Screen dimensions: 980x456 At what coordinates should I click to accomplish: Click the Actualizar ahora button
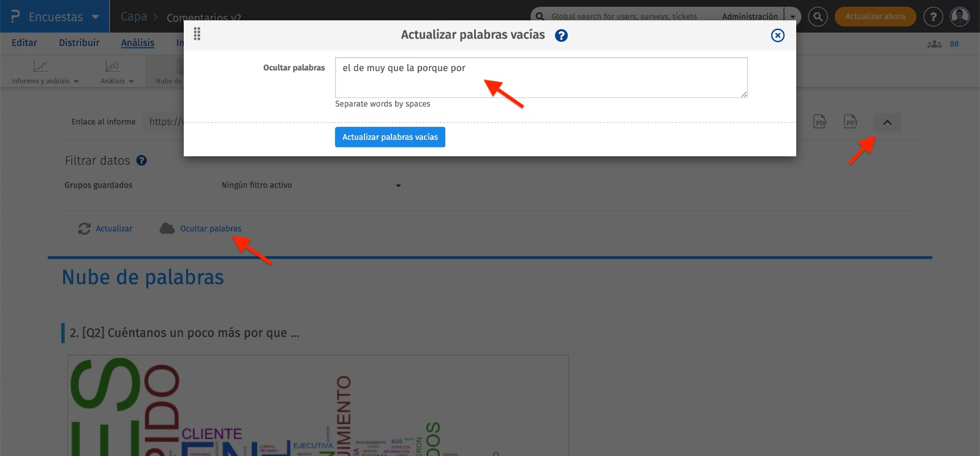(875, 17)
